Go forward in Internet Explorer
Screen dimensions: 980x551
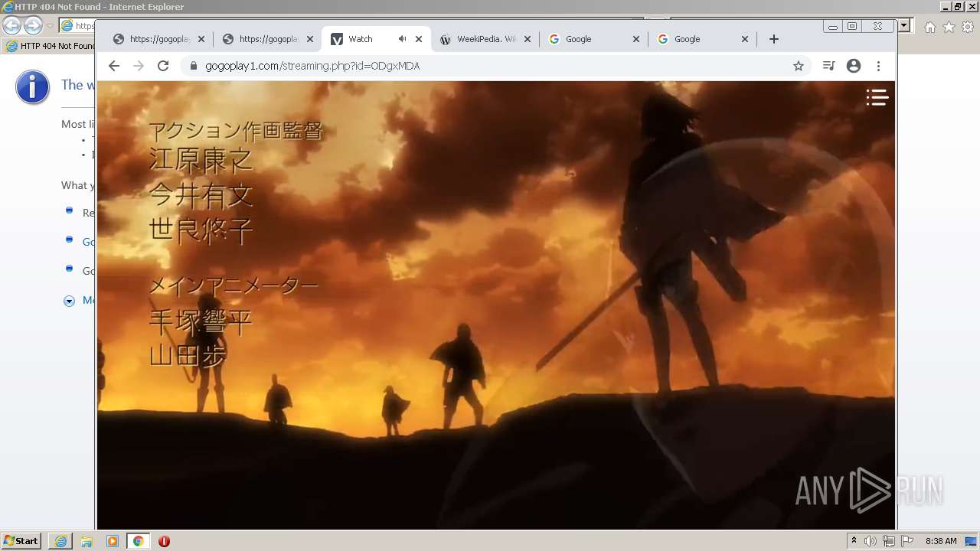point(33,26)
